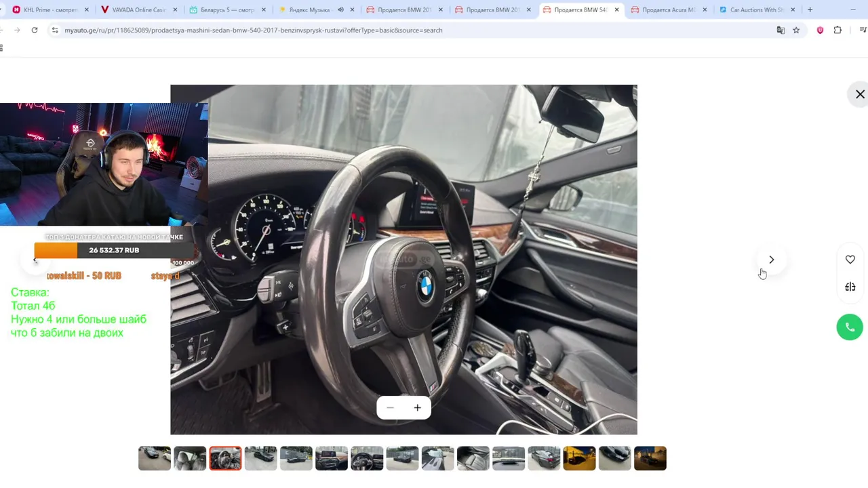868x488 pixels.
Task: Open the first thumbnail of the car exterior
Action: click(155, 458)
